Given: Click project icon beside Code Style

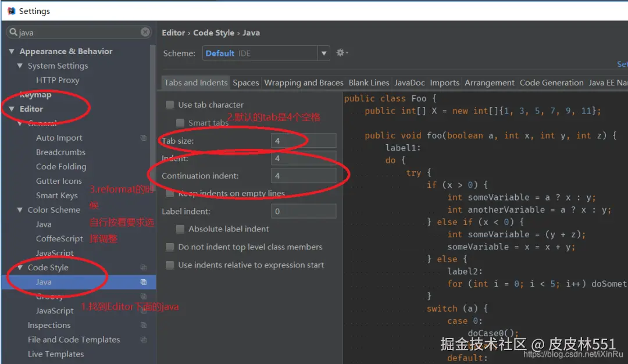Looking at the screenshot, I should coord(144,267).
